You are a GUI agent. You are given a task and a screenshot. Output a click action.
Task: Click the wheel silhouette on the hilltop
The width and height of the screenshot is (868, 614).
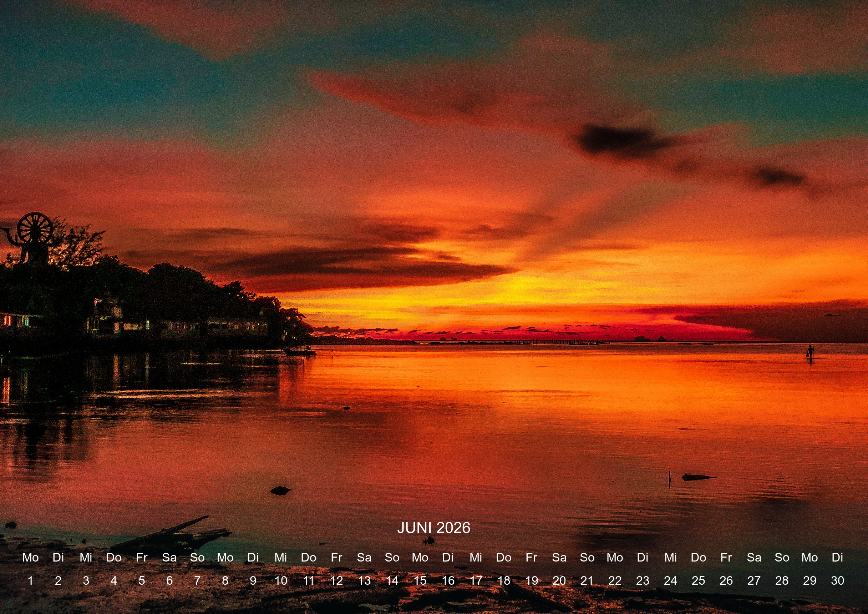(x=35, y=228)
